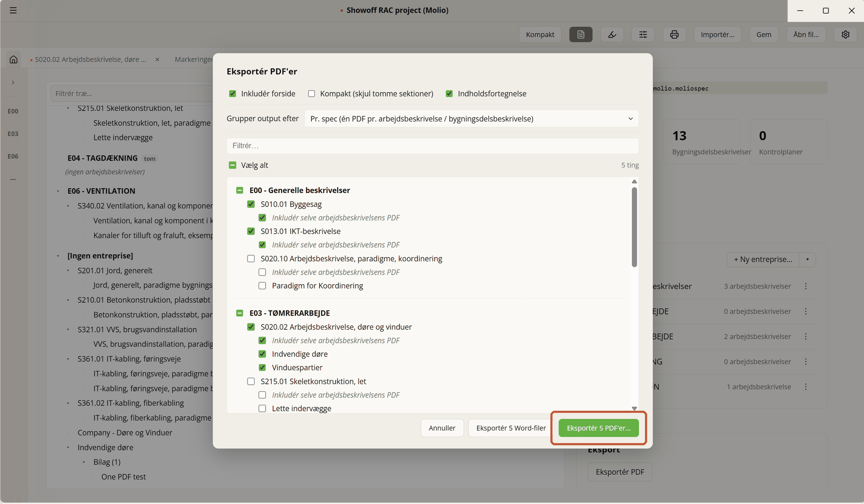
Task: Uncheck Vinduespartier checkbox
Action: tap(262, 368)
